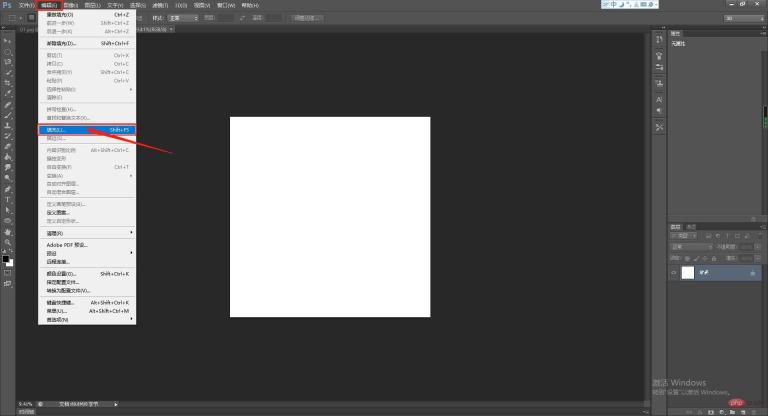Switch to the 通道 channels tab
768x416 pixels.
coord(691,227)
